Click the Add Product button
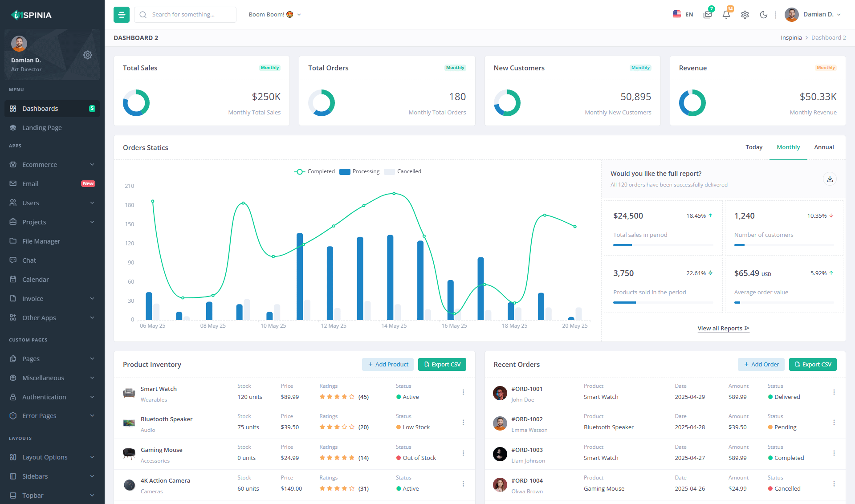The height and width of the screenshot is (504, 855). [x=387, y=364]
